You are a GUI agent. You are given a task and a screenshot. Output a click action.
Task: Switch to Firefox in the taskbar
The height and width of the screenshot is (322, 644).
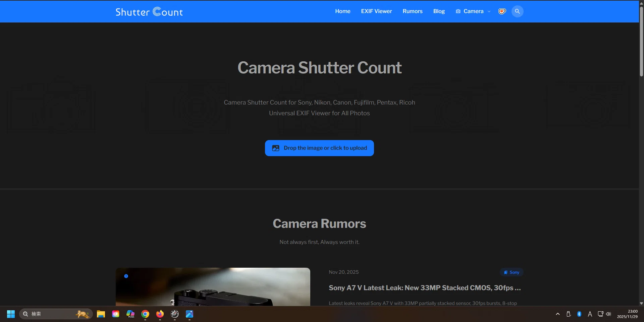[x=160, y=314]
